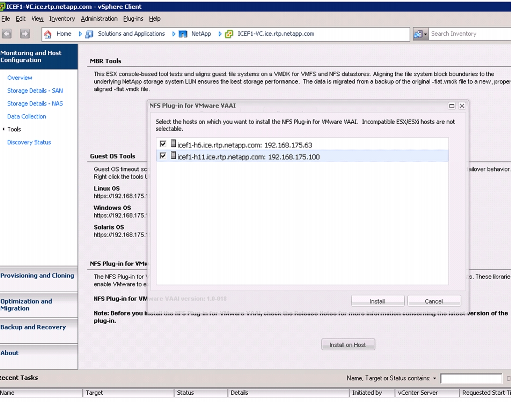
Task: Uncheck host icef1-h6.ice.rtp.netapp.com
Action: 163,144
